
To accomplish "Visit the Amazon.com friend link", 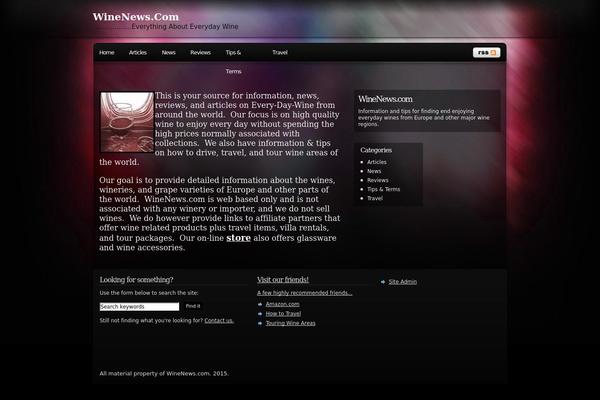I will tap(282, 304).
